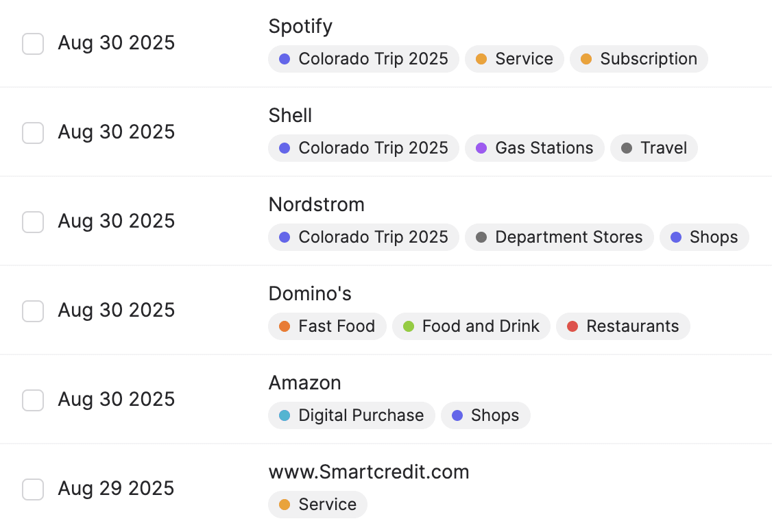The width and height of the screenshot is (772, 532).
Task: Click the Department Stores tag under Nordstrom
Action: point(559,237)
